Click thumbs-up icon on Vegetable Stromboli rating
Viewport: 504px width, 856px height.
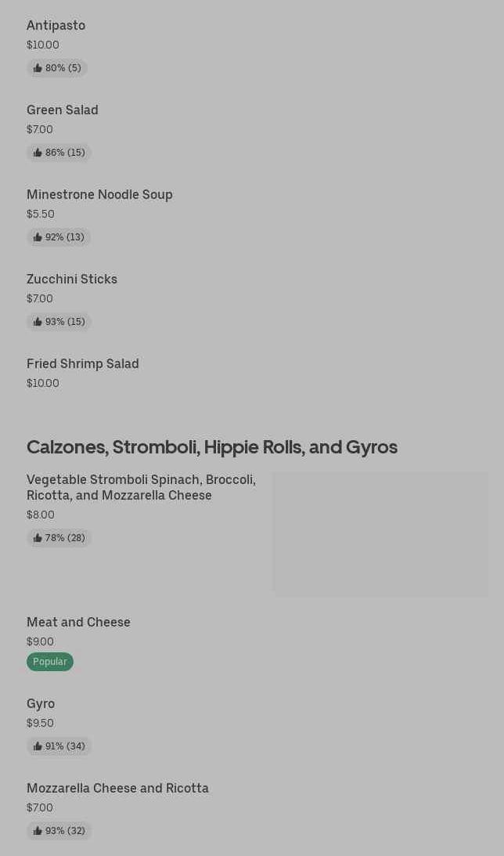38,538
